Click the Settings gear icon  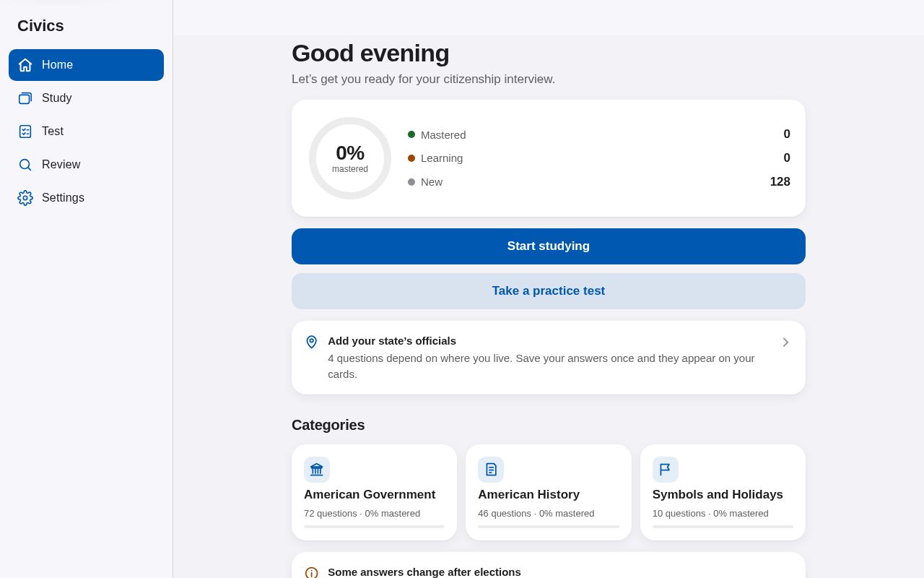pos(25,198)
